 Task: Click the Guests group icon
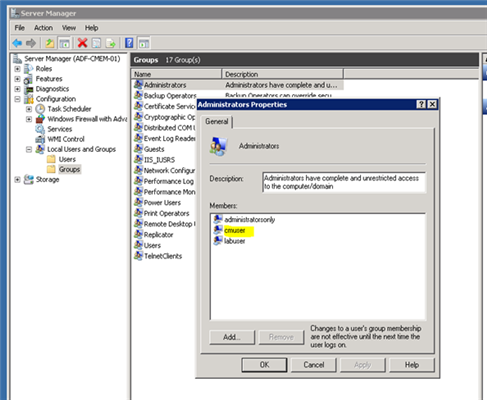138,149
